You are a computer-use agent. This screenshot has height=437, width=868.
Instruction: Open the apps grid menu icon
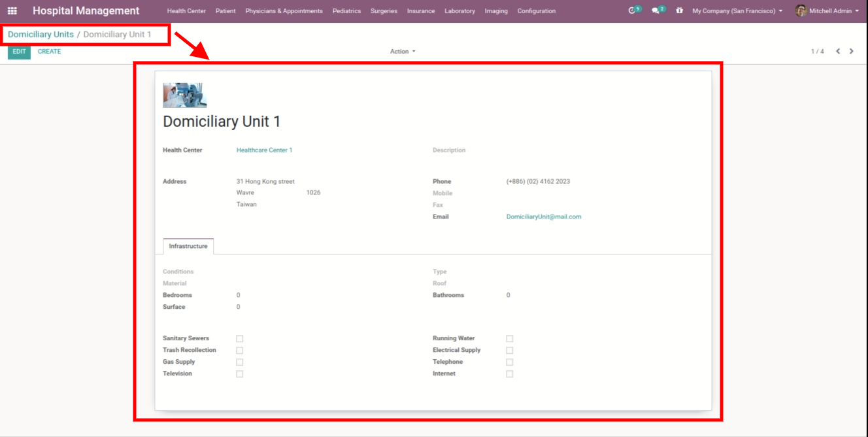click(12, 11)
